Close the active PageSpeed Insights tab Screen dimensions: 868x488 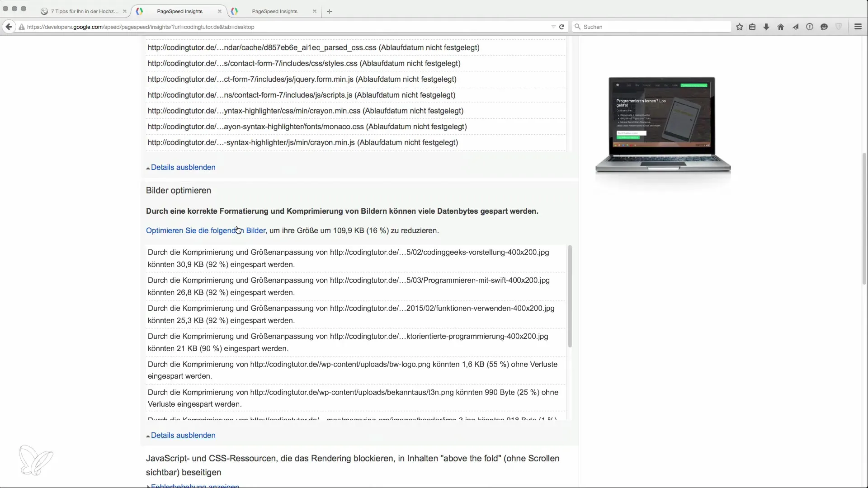220,11
